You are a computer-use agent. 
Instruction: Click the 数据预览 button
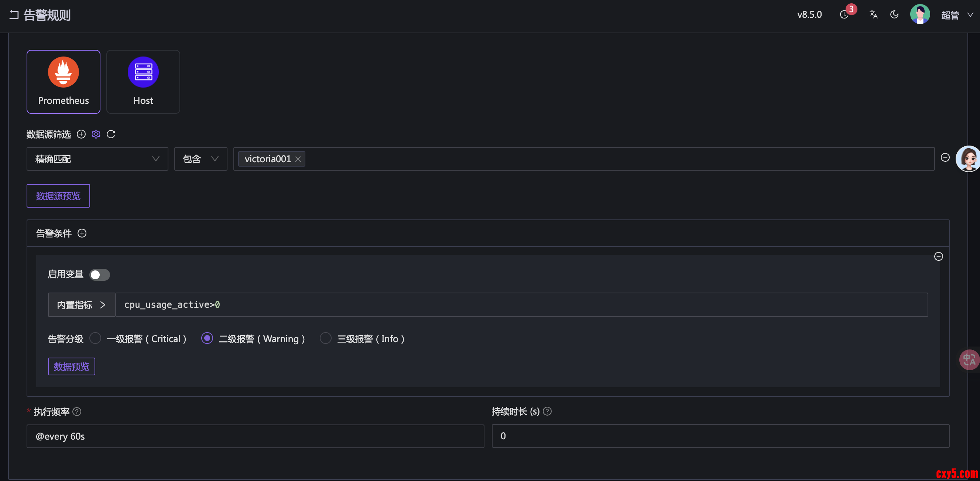72,366
